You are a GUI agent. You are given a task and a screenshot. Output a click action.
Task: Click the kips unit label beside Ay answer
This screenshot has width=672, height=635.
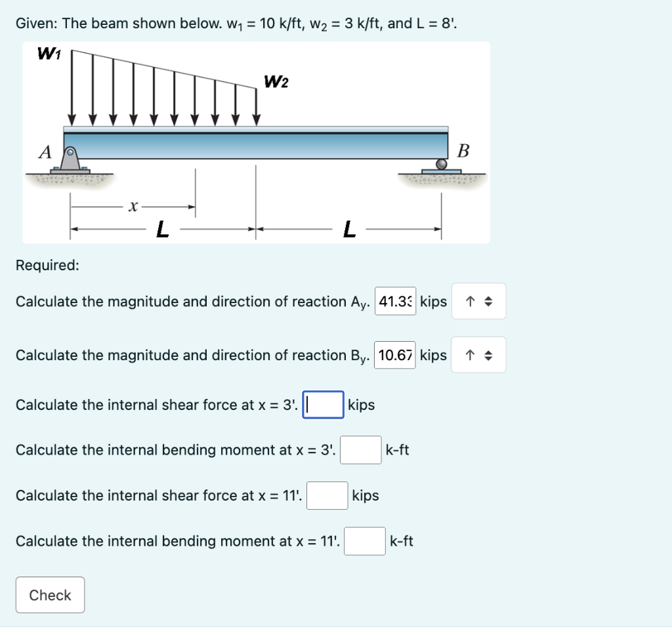point(434,301)
